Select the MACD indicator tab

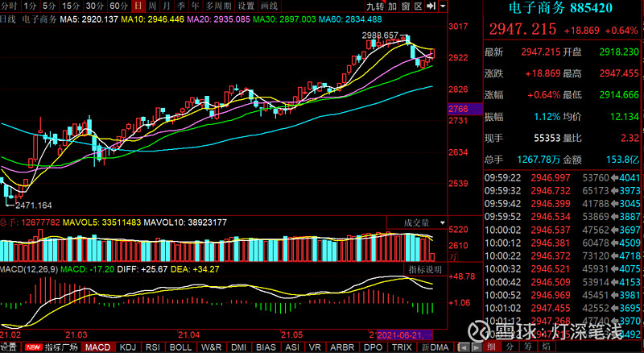click(x=97, y=347)
